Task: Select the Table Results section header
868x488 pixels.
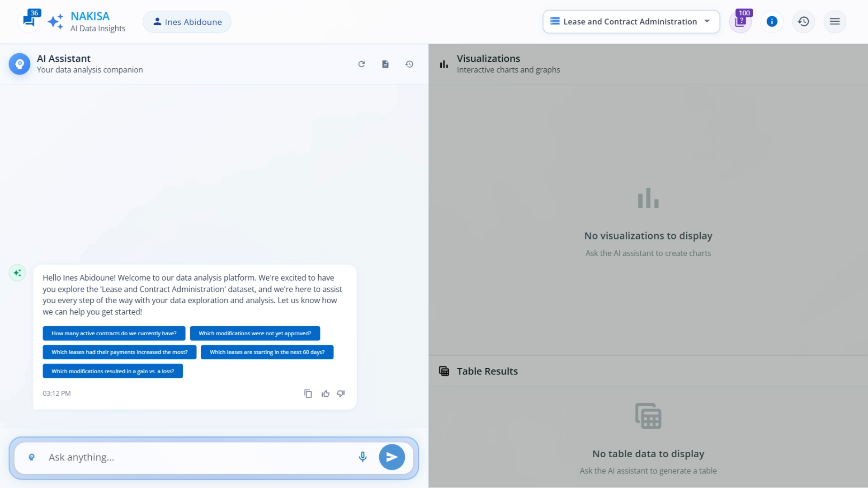Action: coord(487,371)
